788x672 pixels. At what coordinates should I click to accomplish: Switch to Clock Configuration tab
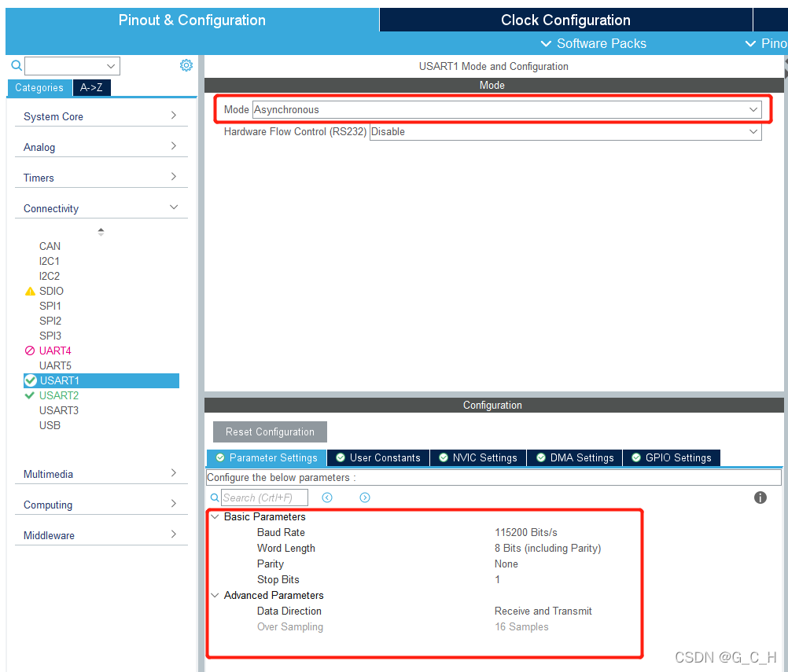[x=565, y=20]
